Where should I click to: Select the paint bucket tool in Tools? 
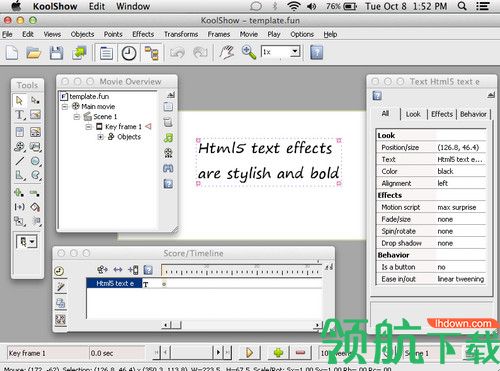35,207
